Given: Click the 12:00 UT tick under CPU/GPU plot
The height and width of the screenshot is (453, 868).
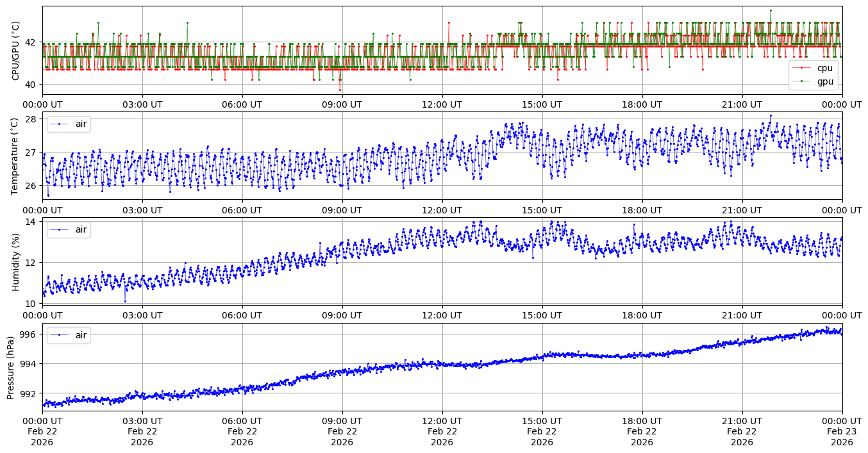Looking at the screenshot, I should click(442, 104).
